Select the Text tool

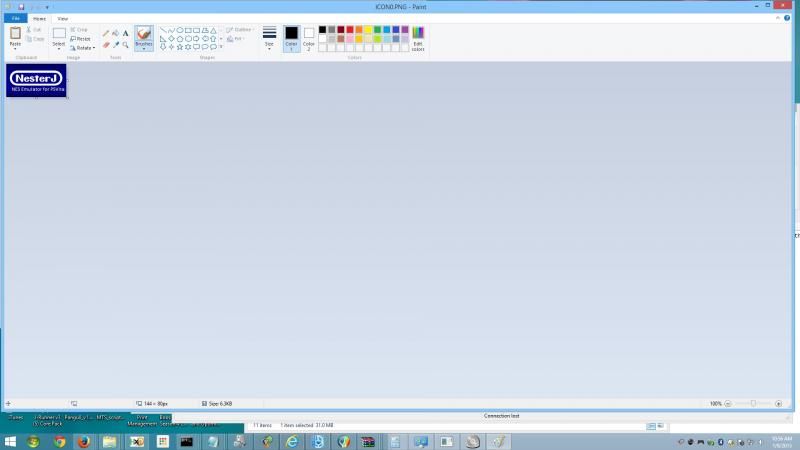(125, 33)
